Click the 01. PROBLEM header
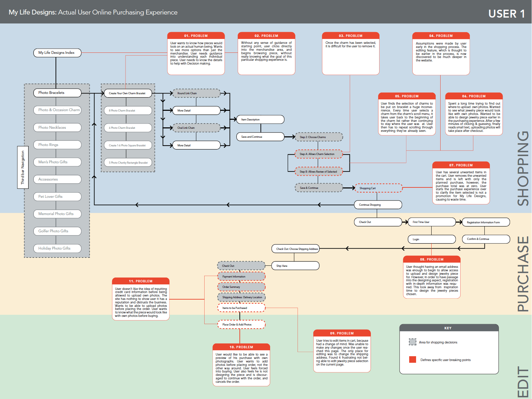This screenshot has width=532, height=399. [196, 36]
